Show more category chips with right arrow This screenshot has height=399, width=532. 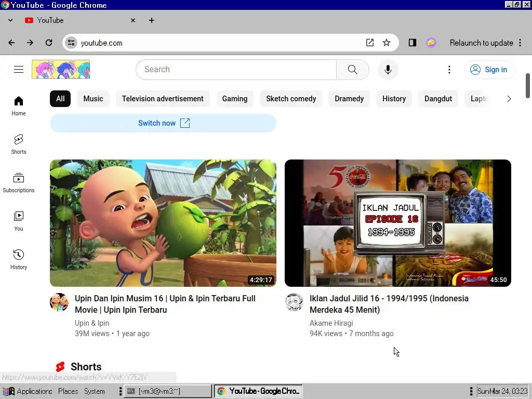point(509,99)
